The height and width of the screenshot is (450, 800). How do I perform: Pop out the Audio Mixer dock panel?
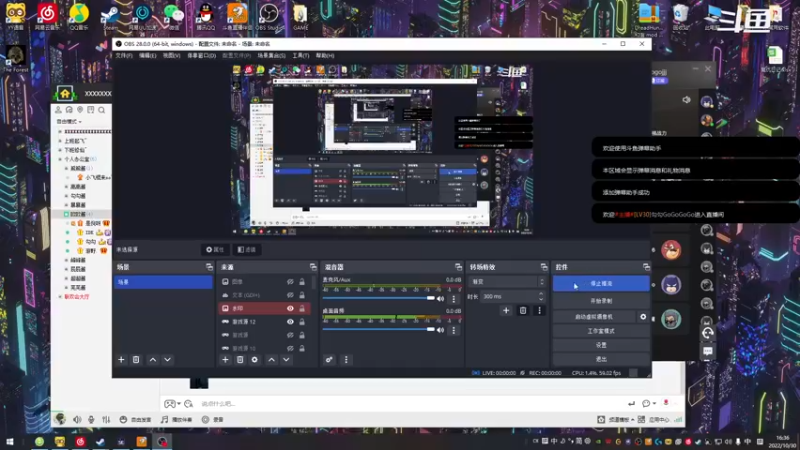pos(458,267)
